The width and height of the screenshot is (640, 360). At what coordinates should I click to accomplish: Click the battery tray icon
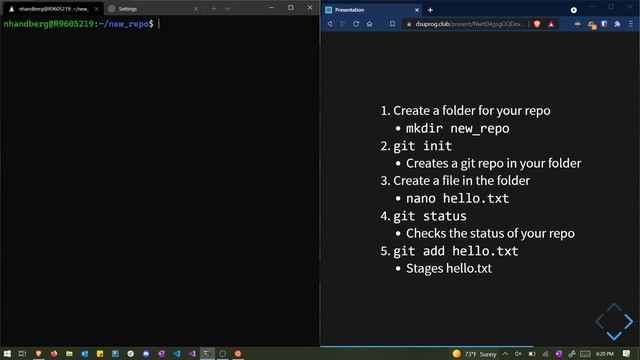click(x=532, y=354)
